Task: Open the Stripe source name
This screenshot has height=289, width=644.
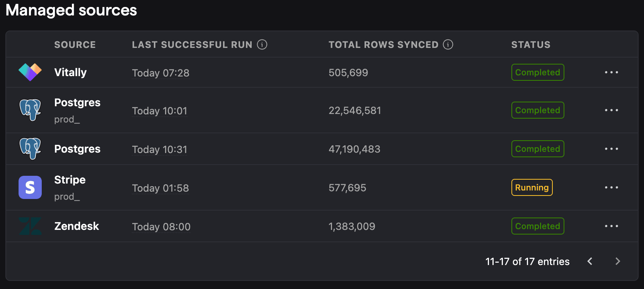Action: (x=70, y=180)
